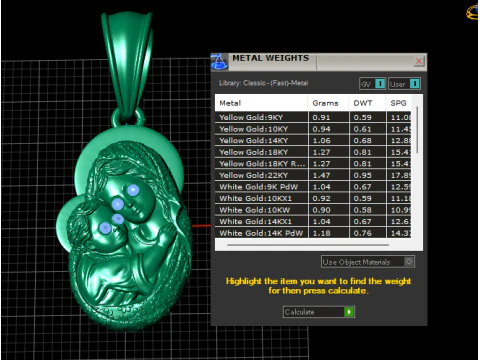Click the Metal Weights flask icon
This screenshot has width=480, height=360.
click(220, 62)
